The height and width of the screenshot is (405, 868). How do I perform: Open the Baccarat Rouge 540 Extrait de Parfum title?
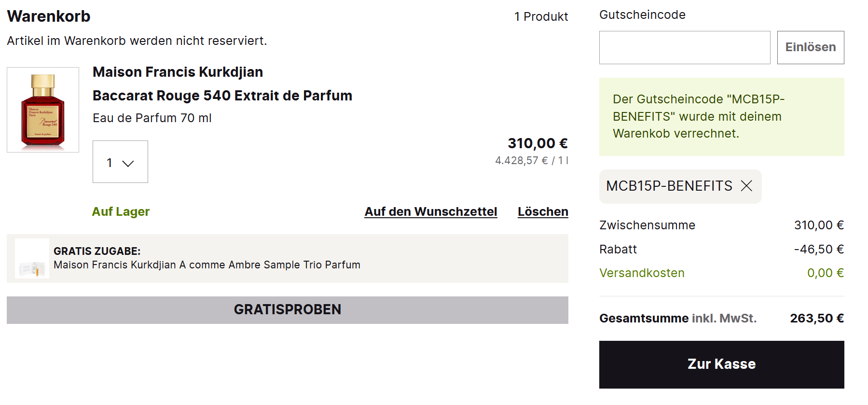pos(222,96)
